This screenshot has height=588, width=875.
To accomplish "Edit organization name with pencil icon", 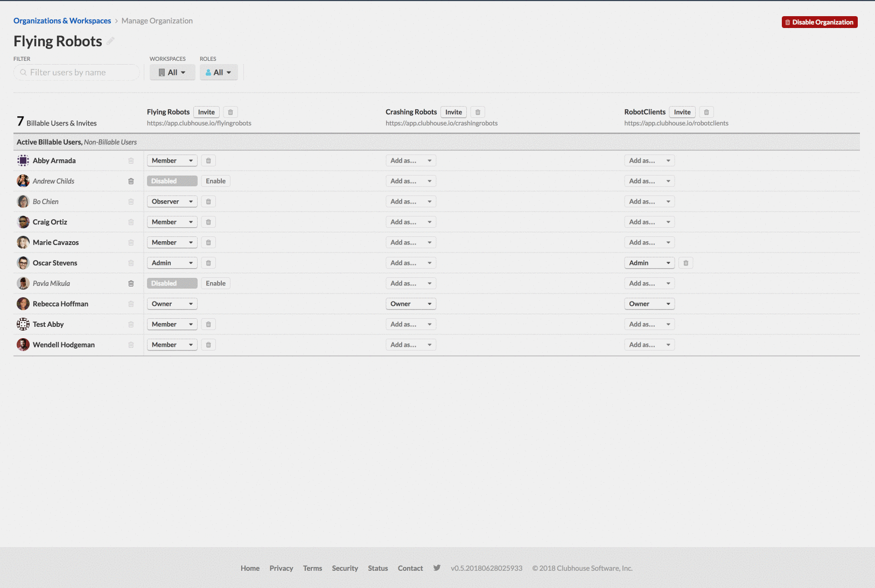I will (x=110, y=41).
